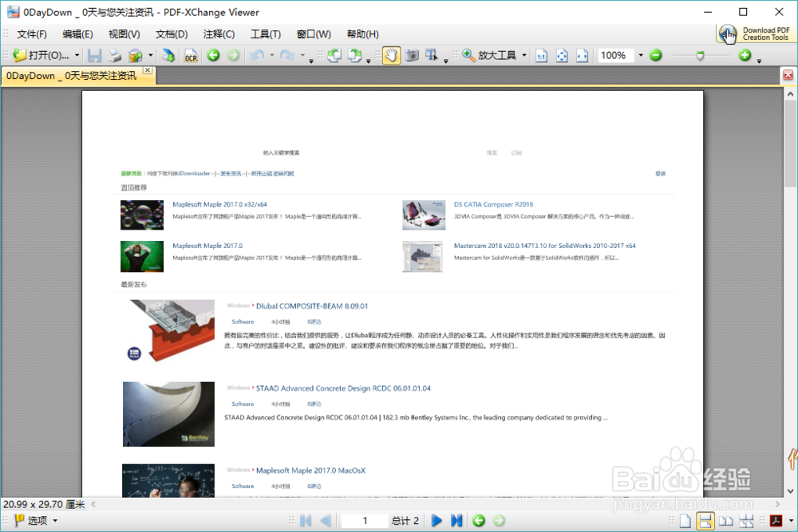The width and height of the screenshot is (798, 532).
Task: Open the dropdown next to the email icon
Action: tap(151, 55)
